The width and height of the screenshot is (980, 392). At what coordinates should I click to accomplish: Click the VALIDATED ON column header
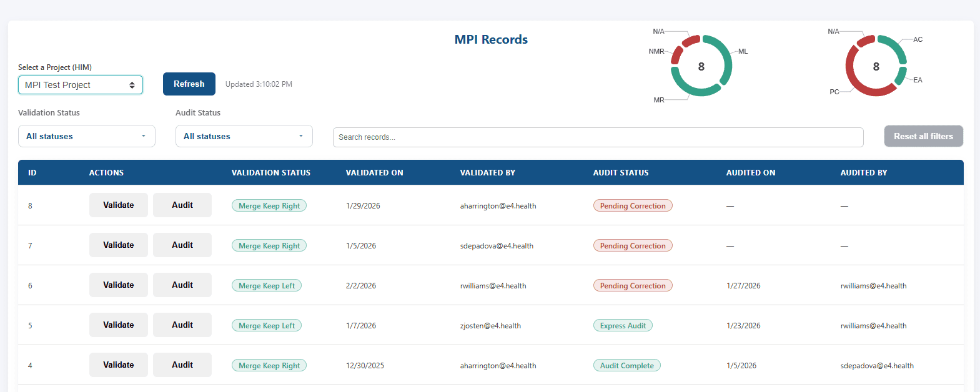[375, 173]
